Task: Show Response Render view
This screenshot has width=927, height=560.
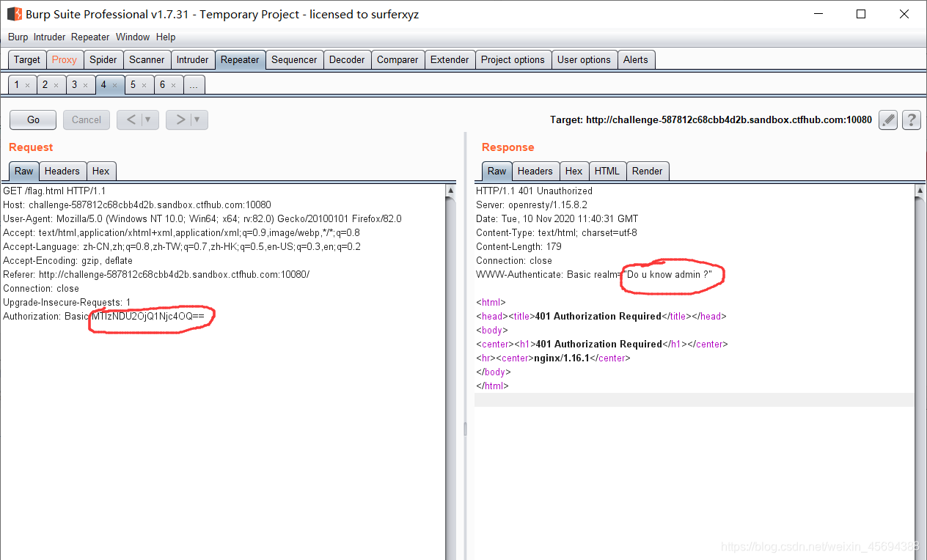Action: click(x=648, y=171)
